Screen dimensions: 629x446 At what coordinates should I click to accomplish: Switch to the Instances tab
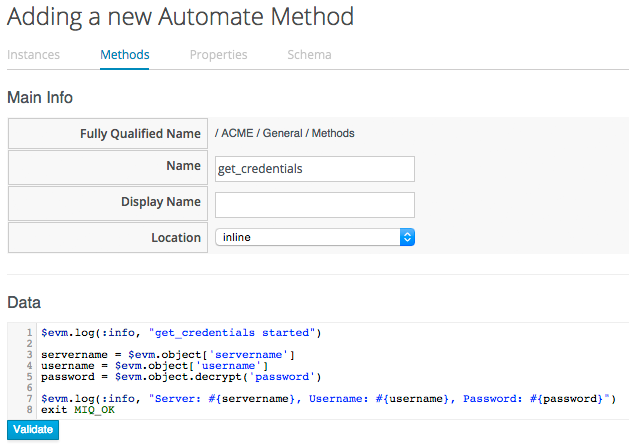(x=33, y=55)
